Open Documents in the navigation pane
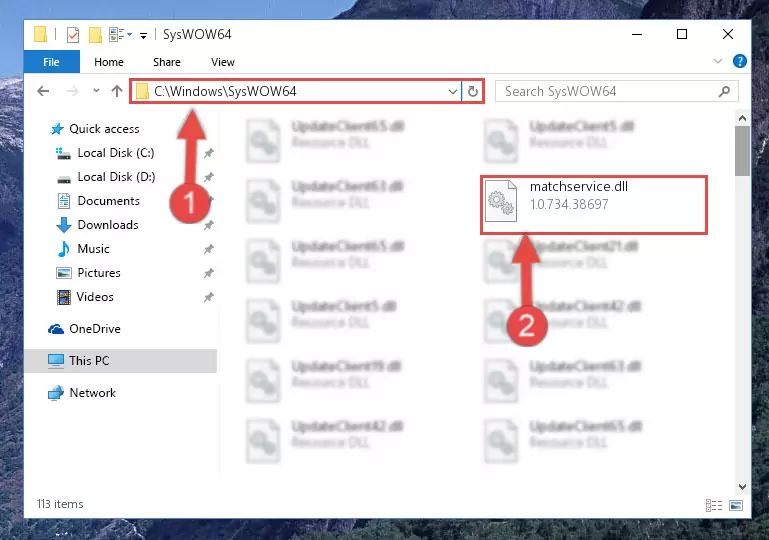 [x=108, y=201]
